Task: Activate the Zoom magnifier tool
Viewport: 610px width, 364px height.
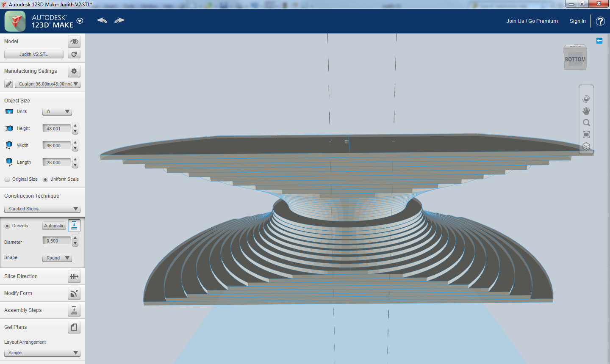Action: [586, 122]
